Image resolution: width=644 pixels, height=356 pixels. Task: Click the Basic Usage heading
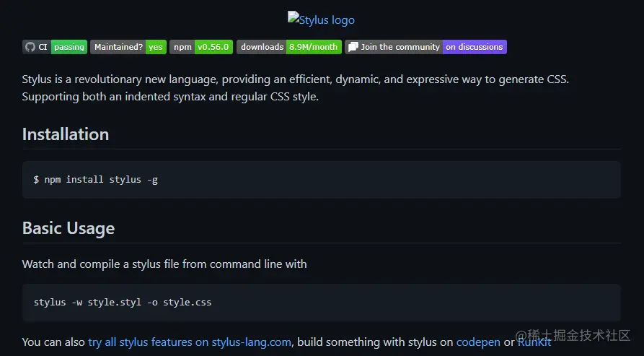[69, 229]
